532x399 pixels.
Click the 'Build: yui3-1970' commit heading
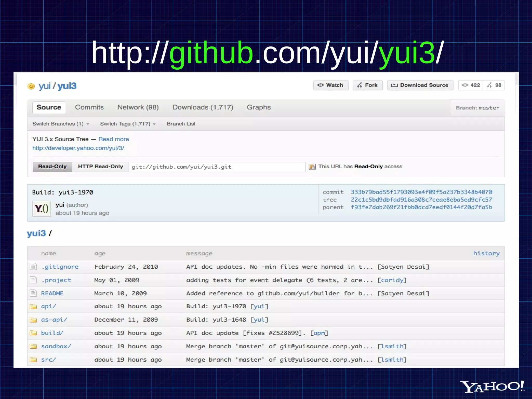tap(63, 192)
